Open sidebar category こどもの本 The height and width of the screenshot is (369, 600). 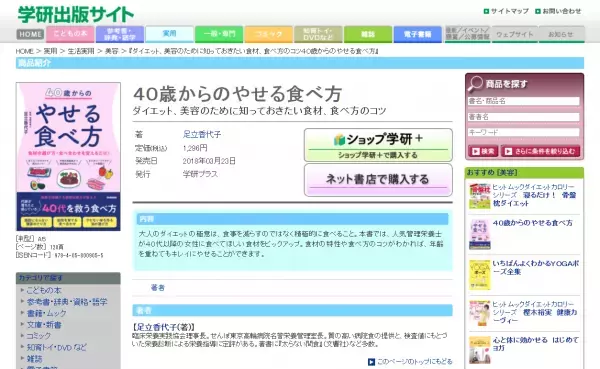[x=44, y=290]
